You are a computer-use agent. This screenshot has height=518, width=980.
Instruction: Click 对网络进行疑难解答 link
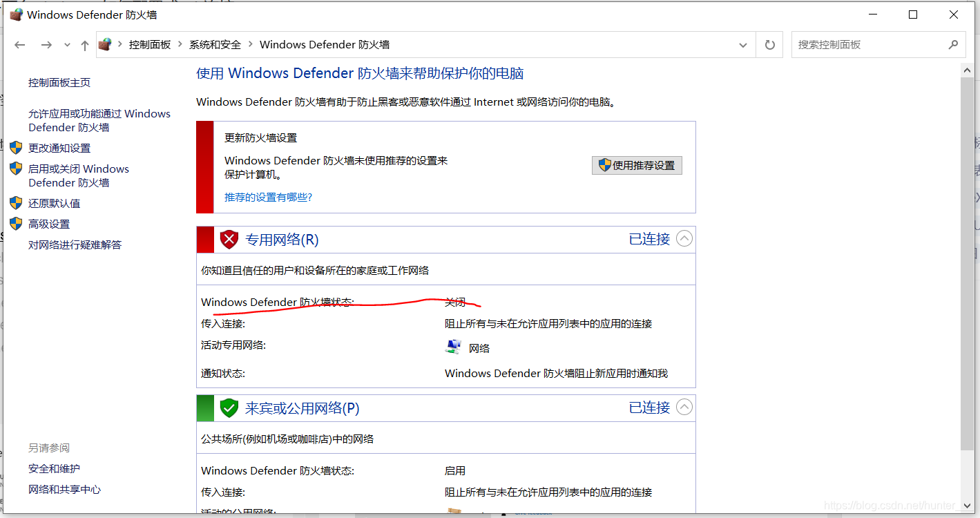(x=75, y=244)
